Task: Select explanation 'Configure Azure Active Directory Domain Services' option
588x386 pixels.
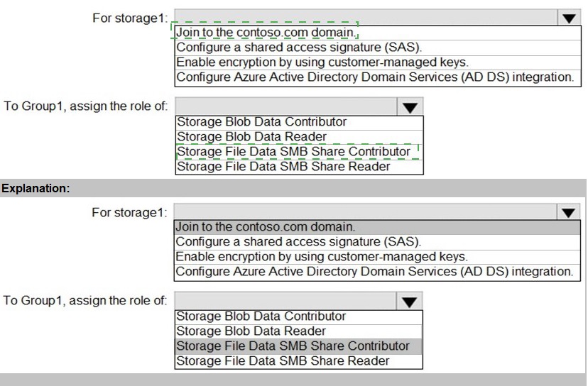Action: click(x=375, y=272)
